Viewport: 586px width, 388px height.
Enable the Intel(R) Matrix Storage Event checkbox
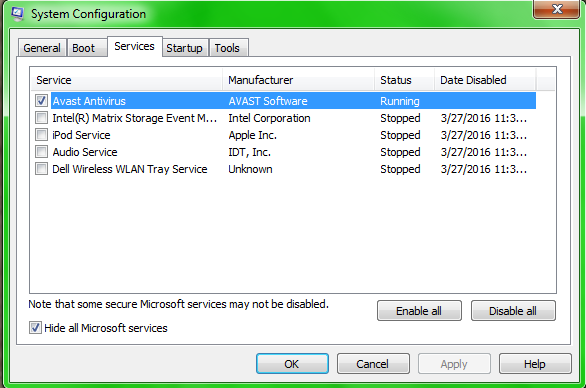41,118
